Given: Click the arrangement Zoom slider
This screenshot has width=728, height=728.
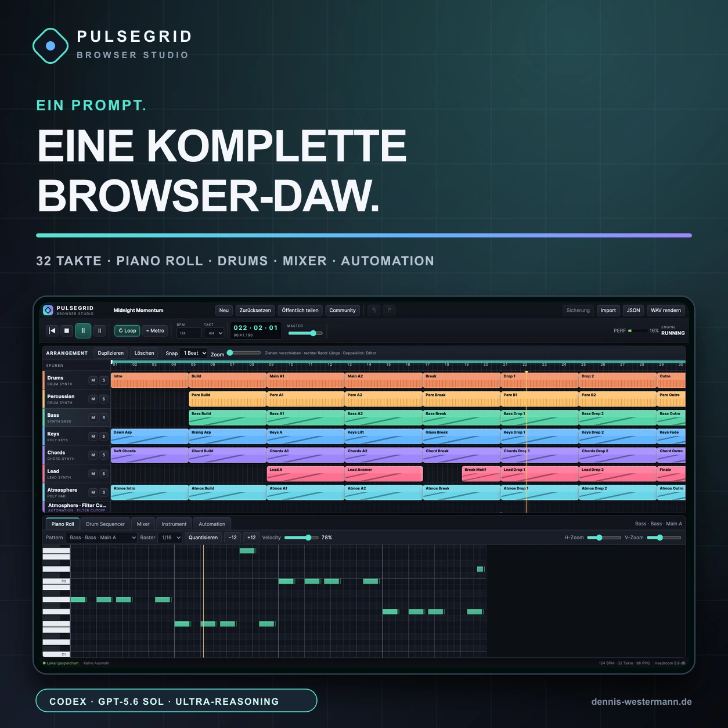Looking at the screenshot, I should [x=244, y=352].
